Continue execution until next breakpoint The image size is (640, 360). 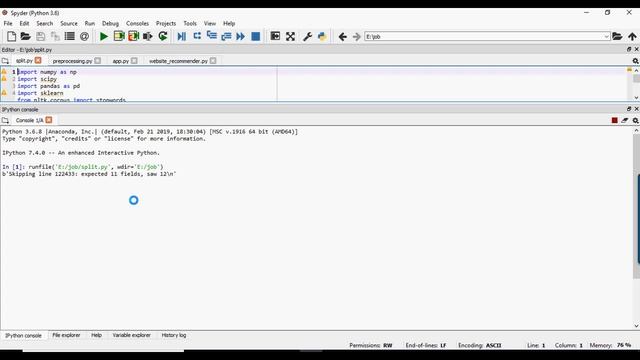[x=240, y=36]
